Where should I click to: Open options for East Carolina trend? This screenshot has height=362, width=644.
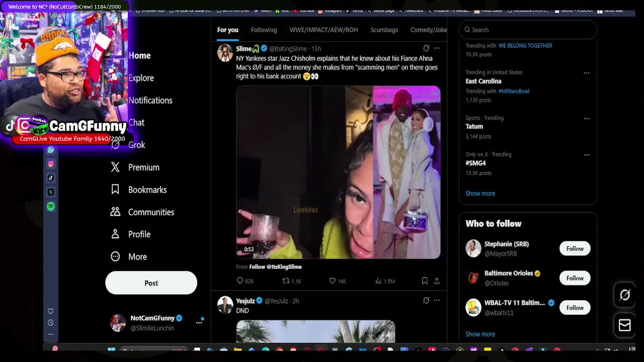click(586, 73)
